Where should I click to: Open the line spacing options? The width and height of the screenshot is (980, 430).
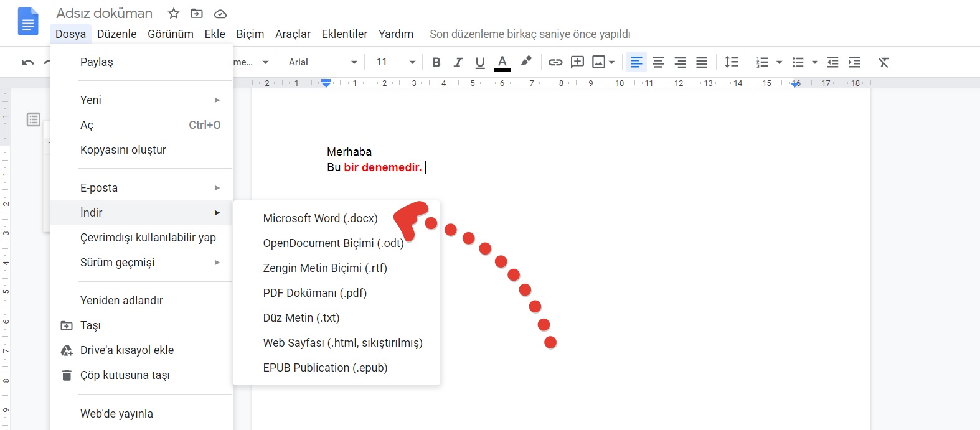(x=732, y=62)
